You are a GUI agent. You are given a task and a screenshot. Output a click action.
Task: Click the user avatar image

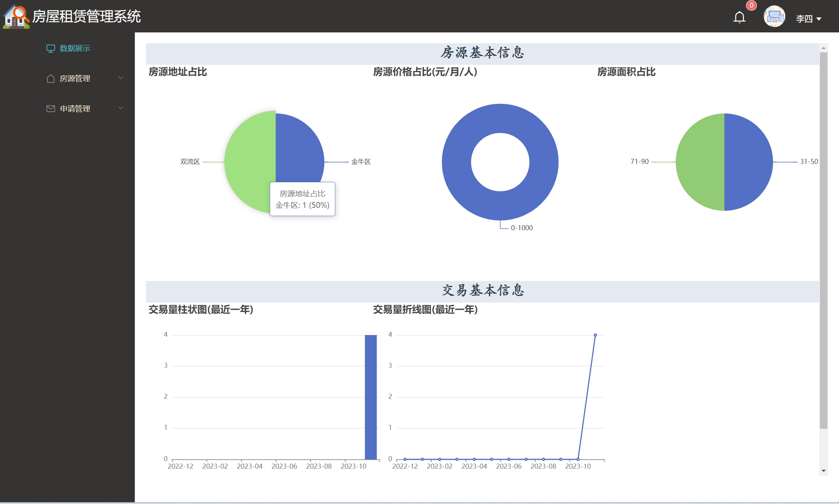(774, 17)
